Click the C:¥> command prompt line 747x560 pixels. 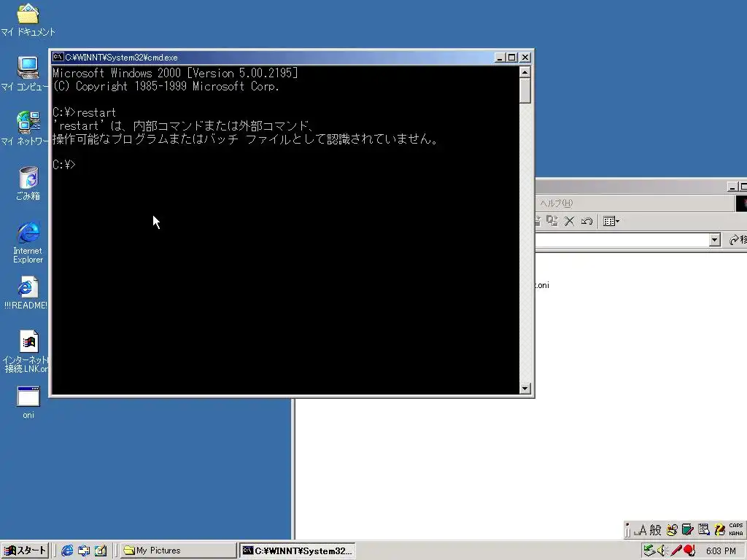(x=64, y=165)
